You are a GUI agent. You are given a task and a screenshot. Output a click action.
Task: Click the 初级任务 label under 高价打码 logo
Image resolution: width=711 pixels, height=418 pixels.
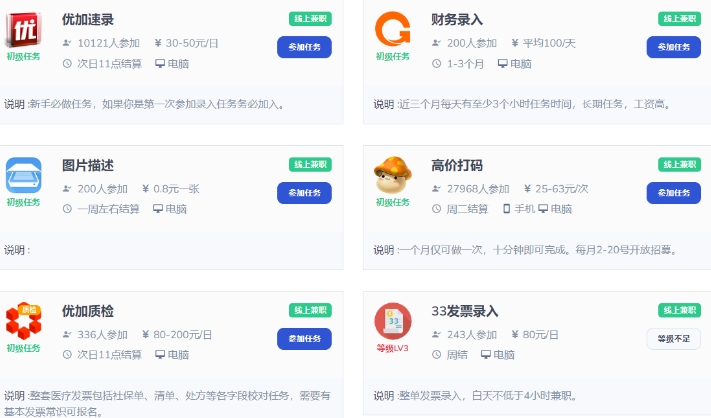pos(393,202)
